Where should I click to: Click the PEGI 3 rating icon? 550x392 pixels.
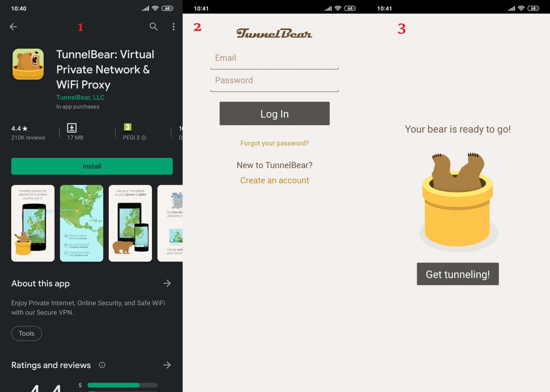point(127,126)
